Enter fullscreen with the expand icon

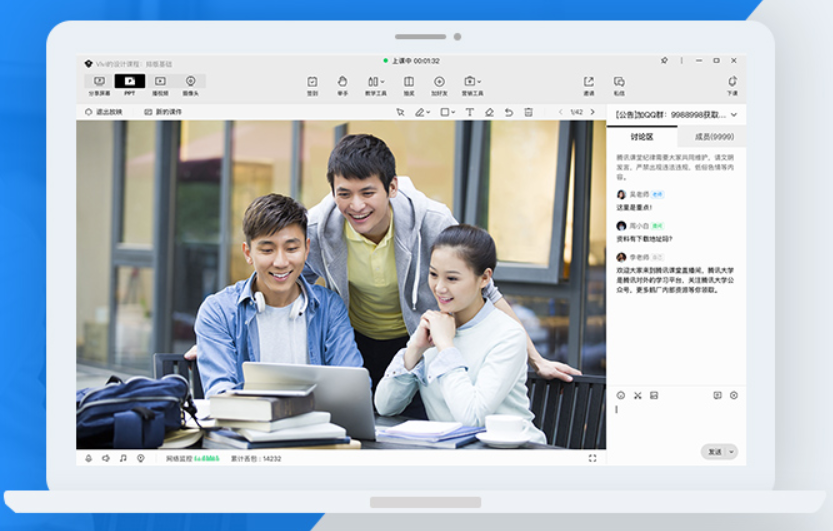pyautogui.click(x=592, y=458)
